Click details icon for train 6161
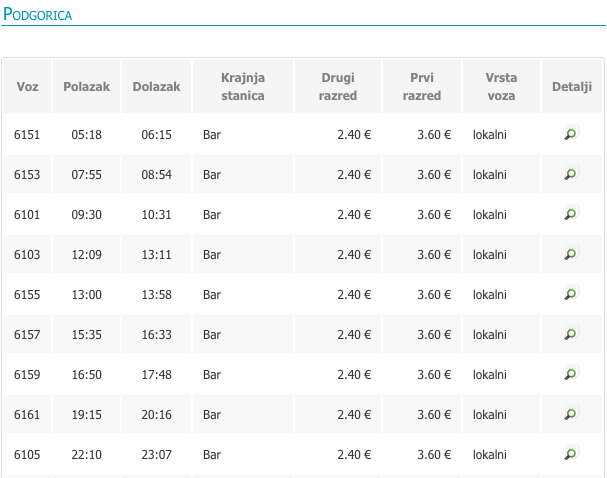The width and height of the screenshot is (607, 478). pos(571,413)
